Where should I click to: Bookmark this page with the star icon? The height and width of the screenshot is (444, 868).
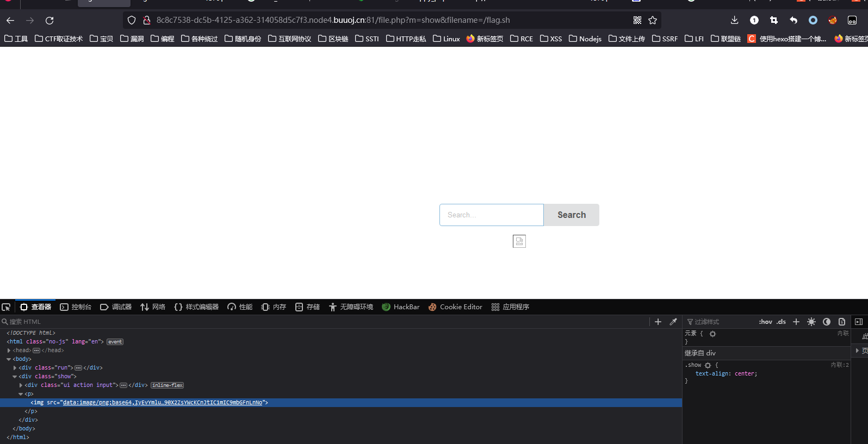[x=653, y=20]
